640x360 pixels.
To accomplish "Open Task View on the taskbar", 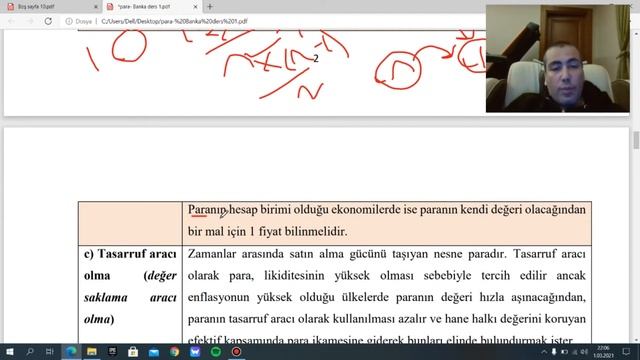I will (x=50, y=351).
